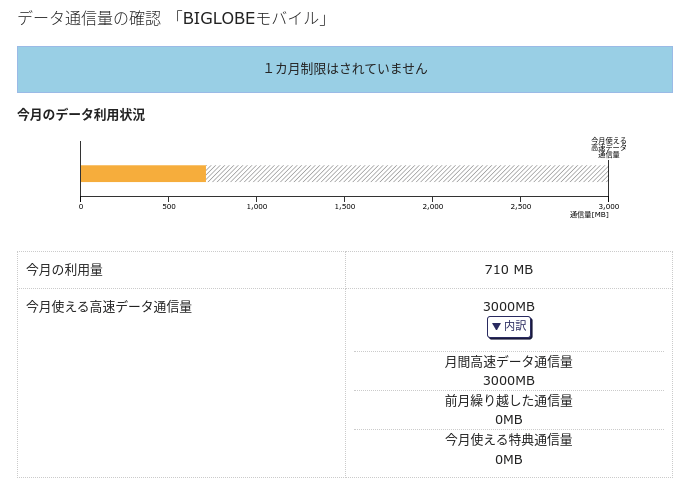Click the 2,000 axis tick label
This screenshot has height=478, width=684.
pyautogui.click(x=433, y=207)
